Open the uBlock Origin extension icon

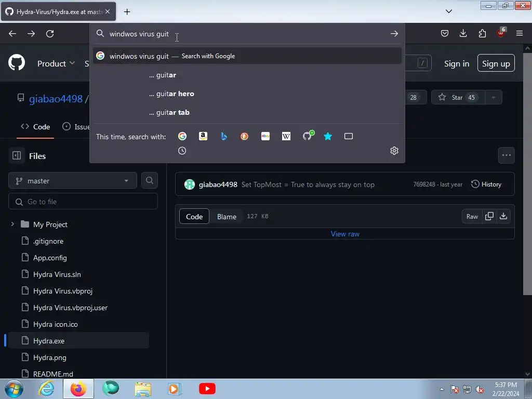pyautogui.click(x=501, y=33)
